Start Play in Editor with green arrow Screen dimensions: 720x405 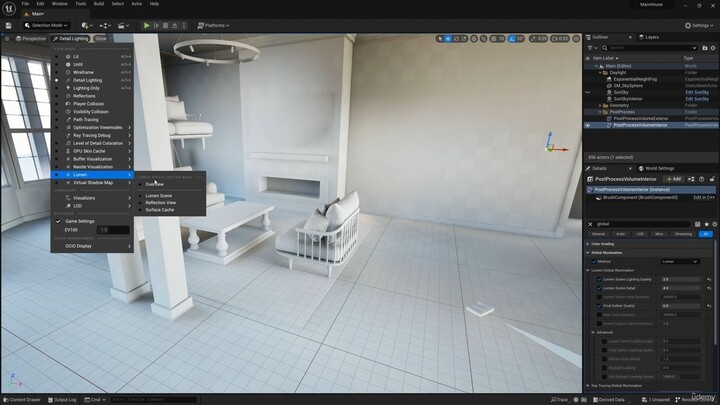tap(146, 26)
